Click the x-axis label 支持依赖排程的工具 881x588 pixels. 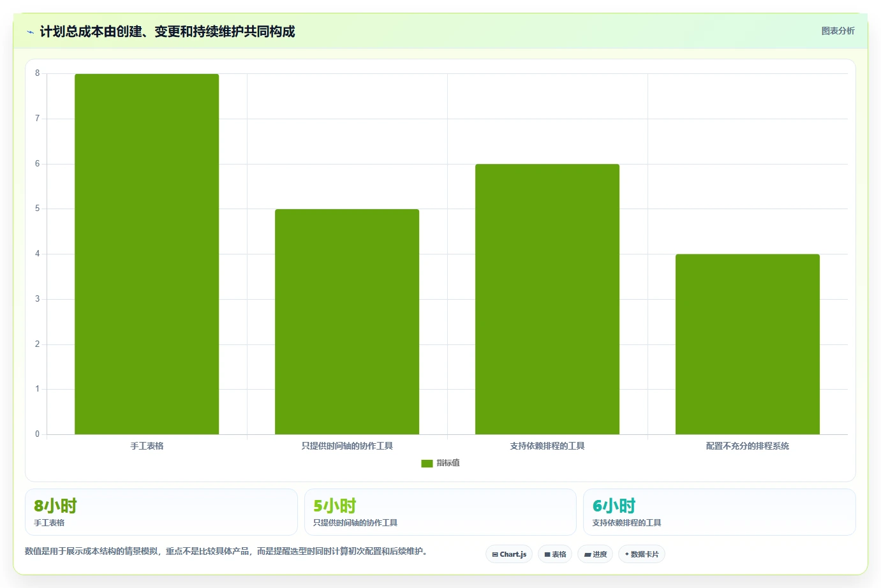[547, 446]
